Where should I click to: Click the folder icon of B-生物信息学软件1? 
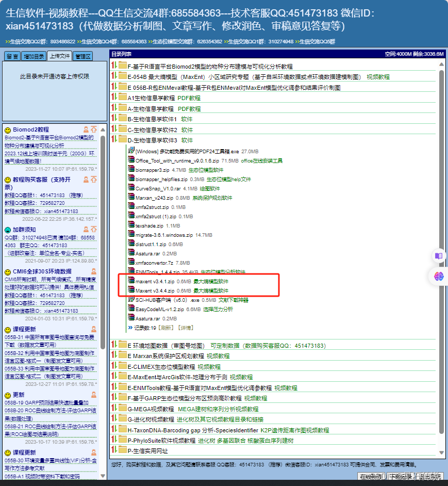[123, 118]
